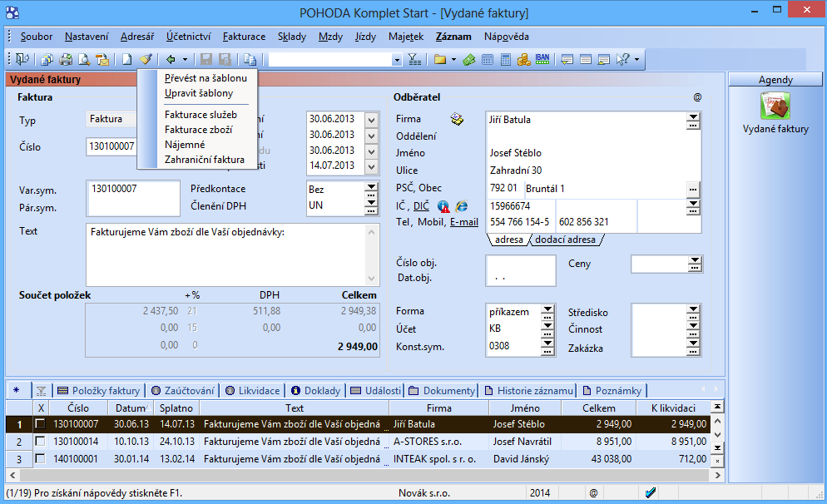Click the gold coins toolbar icon
Viewport: 827px width, 504px height.
tap(523, 60)
